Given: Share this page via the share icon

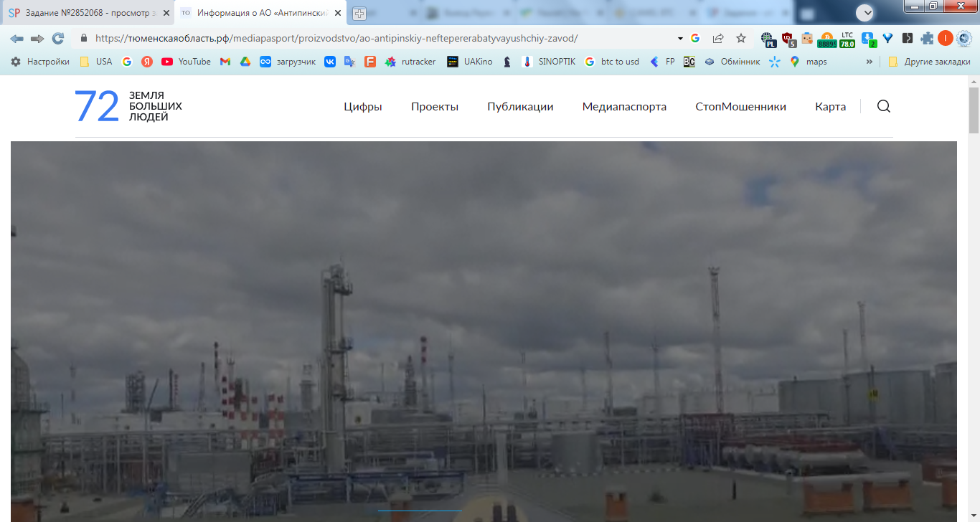Looking at the screenshot, I should pyautogui.click(x=718, y=38).
